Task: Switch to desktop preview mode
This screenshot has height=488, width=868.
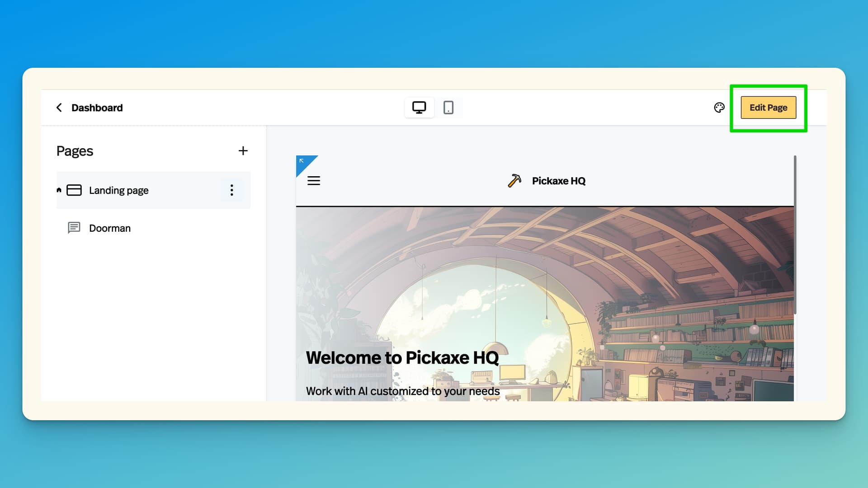Action: pyautogui.click(x=419, y=108)
